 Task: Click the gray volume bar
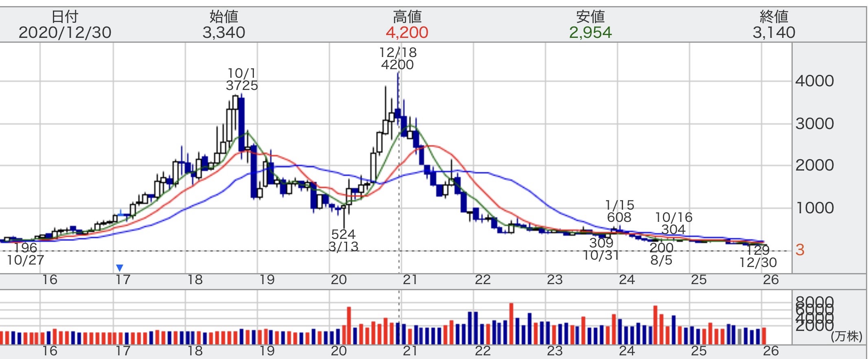[x=739, y=336]
